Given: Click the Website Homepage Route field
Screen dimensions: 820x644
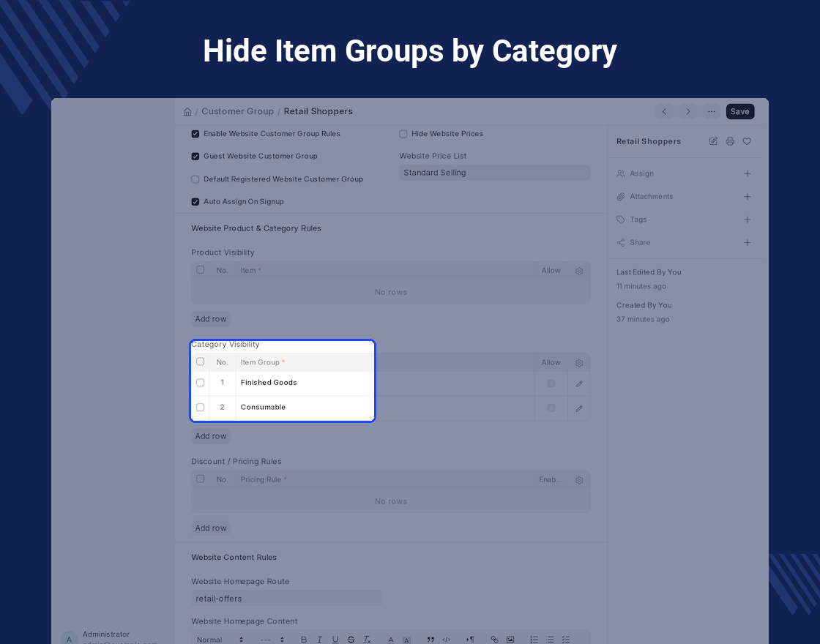Looking at the screenshot, I should coord(286,599).
